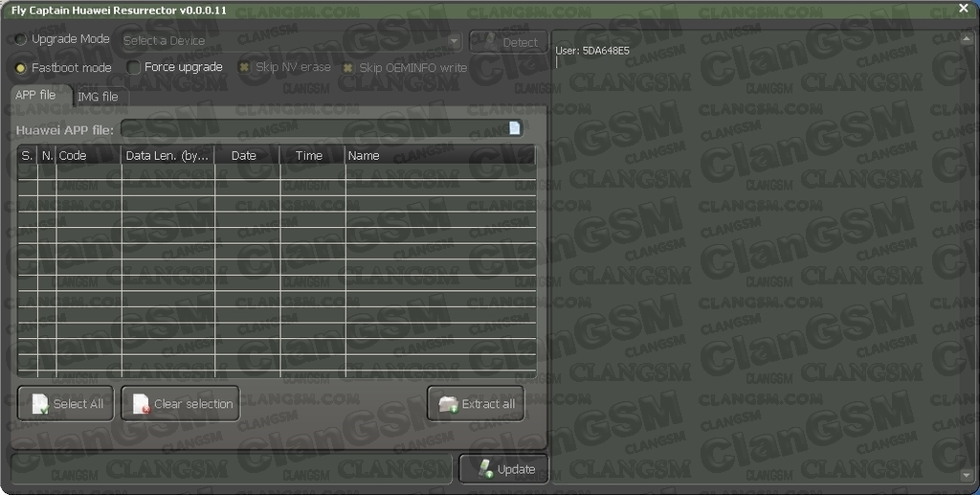Click the Extract all button

point(475,404)
